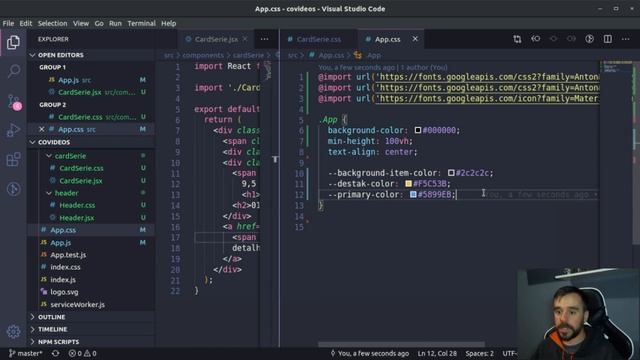640x360 pixels.
Task: Open index.css in the file tree
Action: [x=91, y=267]
